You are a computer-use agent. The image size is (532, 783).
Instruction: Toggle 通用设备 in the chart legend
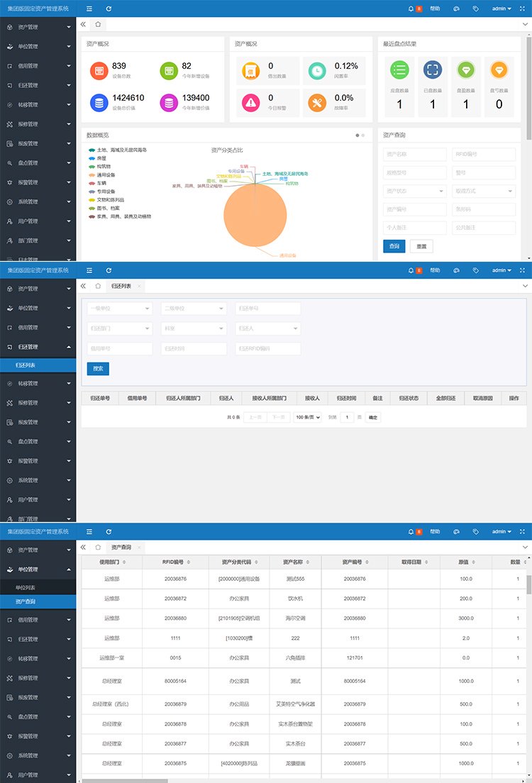[106, 174]
